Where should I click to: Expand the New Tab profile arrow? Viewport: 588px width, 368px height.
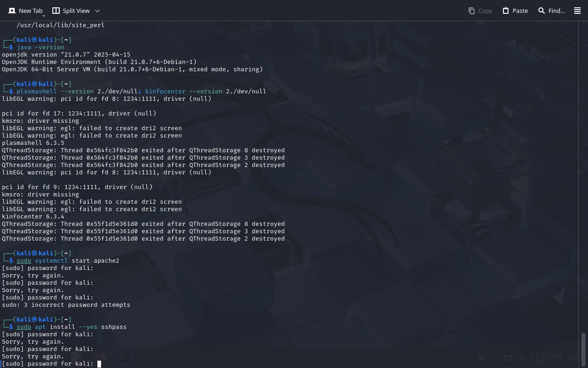pos(44,15)
